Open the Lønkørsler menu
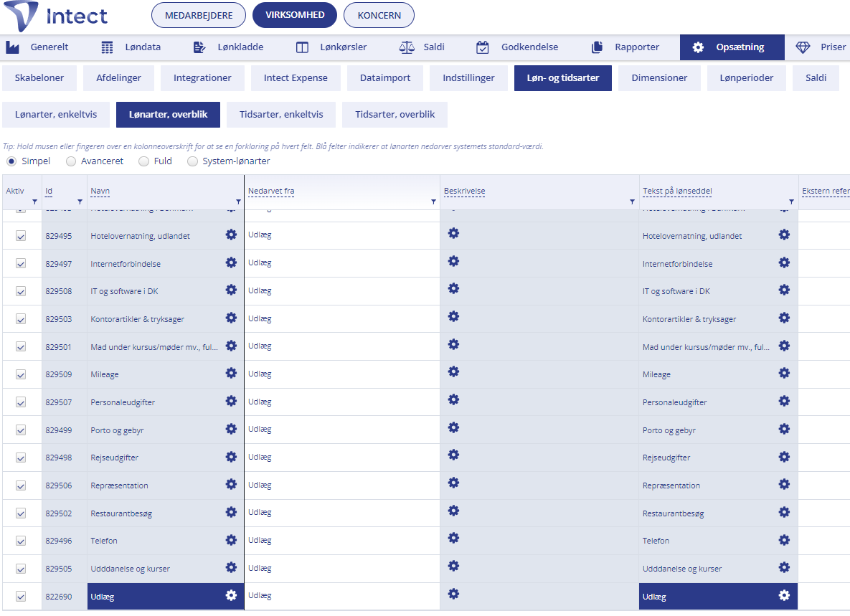Viewport: 850px width, 616px height. point(331,47)
